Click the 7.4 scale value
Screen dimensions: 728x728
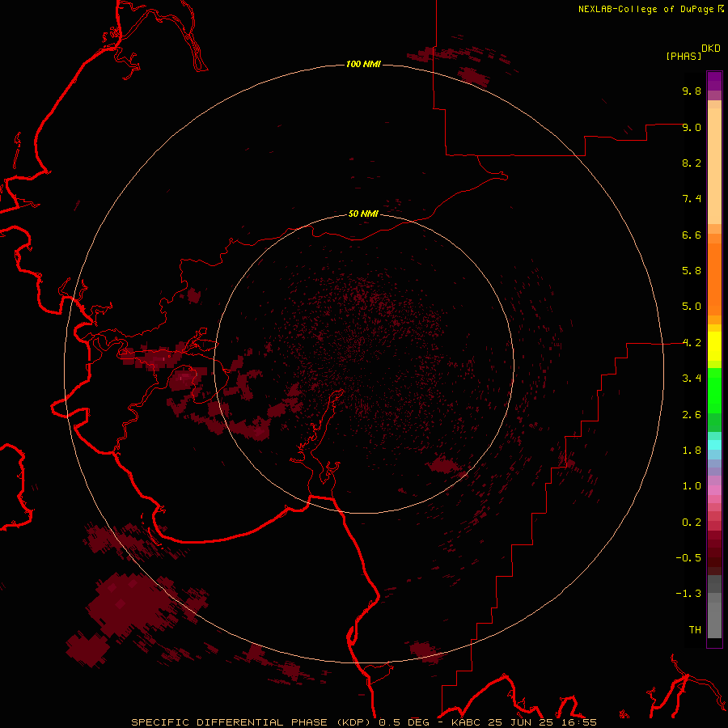point(692,199)
